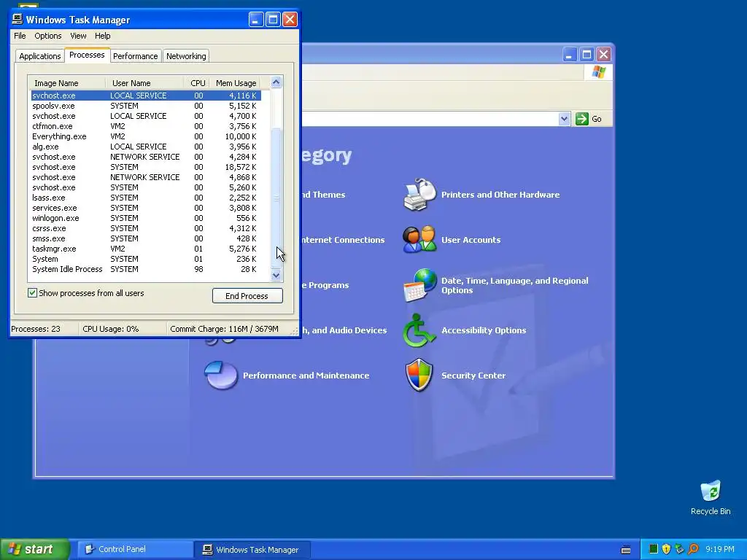The height and width of the screenshot is (560, 747).
Task: Click the Date, Time, Language calendar-globe icon
Action: coord(419,285)
